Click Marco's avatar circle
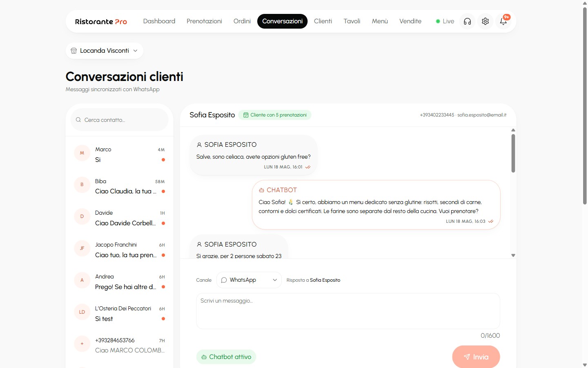 [82, 153]
